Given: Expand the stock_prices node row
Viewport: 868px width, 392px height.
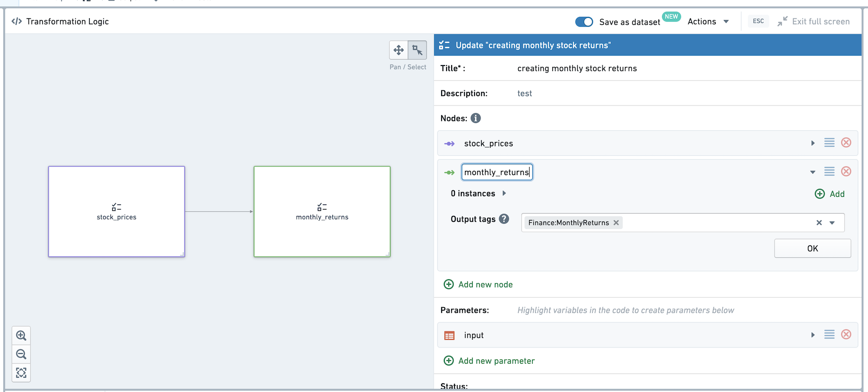Looking at the screenshot, I should point(813,143).
